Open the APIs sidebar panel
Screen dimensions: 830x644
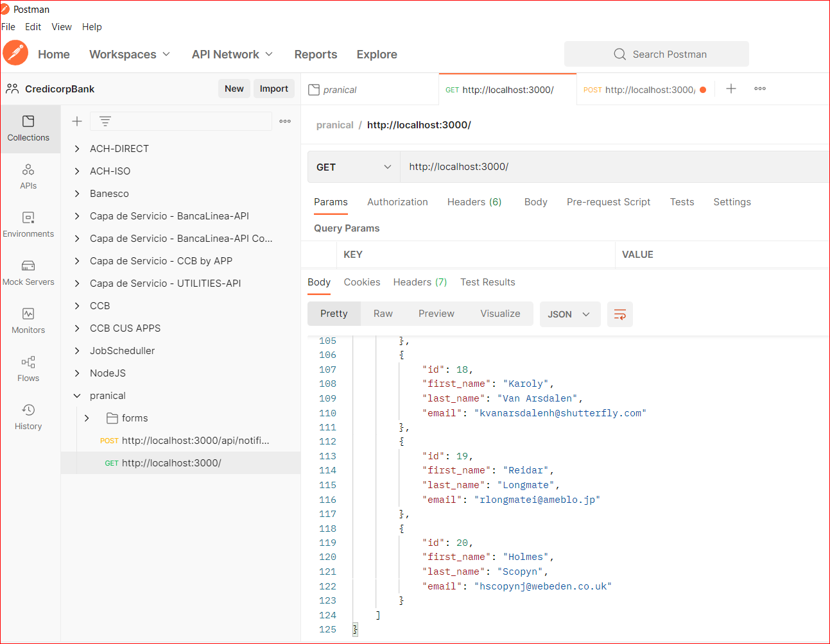click(28, 176)
